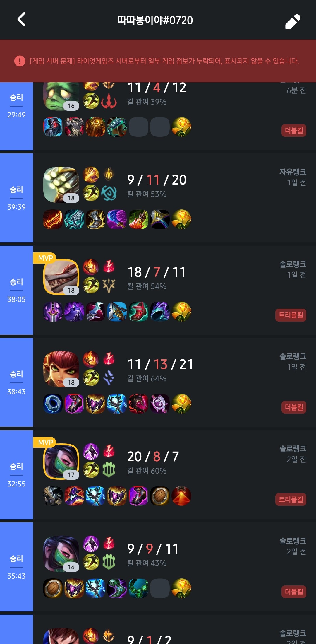Open the edit pencil icon

[293, 21]
